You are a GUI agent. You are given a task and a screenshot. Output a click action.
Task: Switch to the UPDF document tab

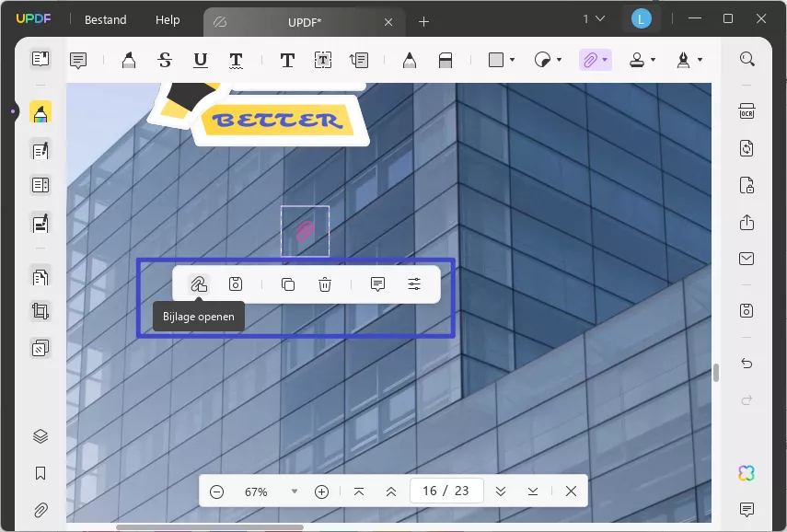click(304, 22)
